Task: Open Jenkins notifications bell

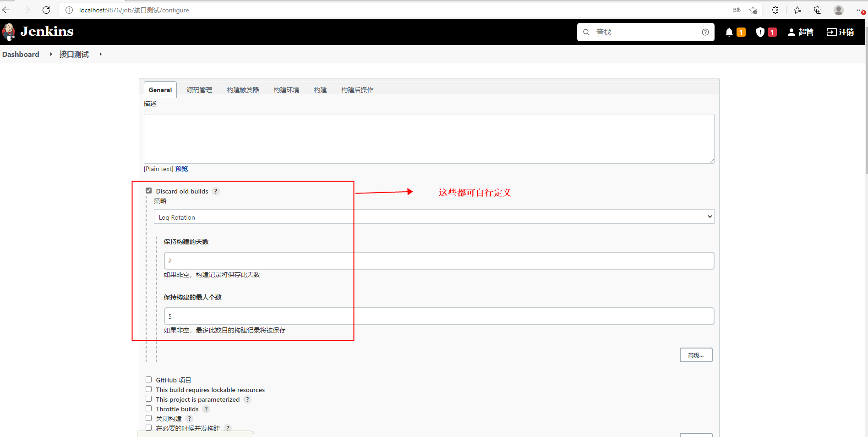Action: (x=729, y=32)
